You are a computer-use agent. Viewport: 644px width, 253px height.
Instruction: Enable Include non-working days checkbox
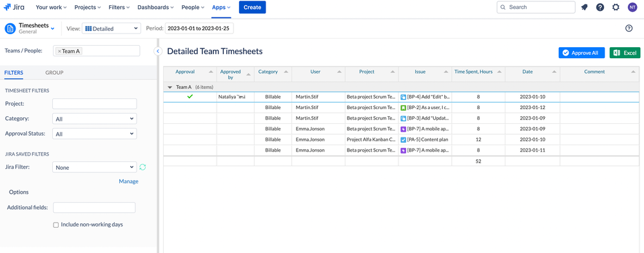coord(56,225)
